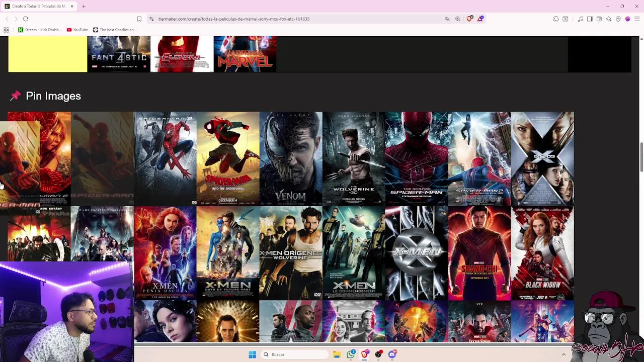Click the browser back arrow

tap(7, 19)
